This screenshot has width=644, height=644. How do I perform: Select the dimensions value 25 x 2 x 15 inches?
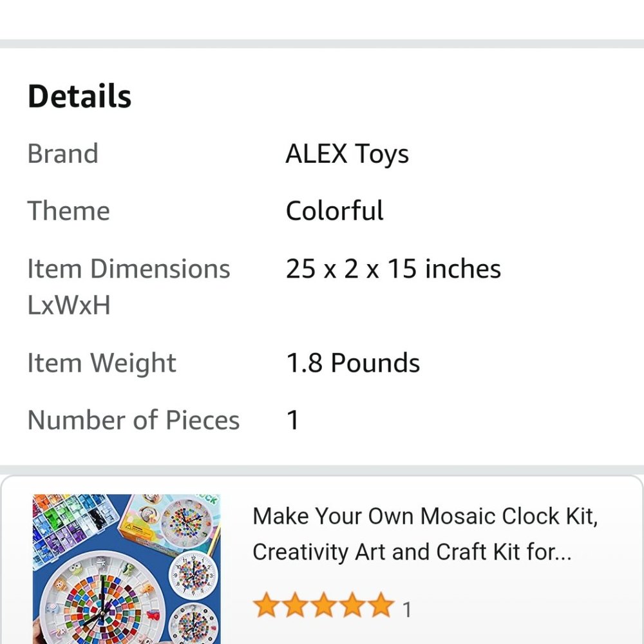click(393, 268)
